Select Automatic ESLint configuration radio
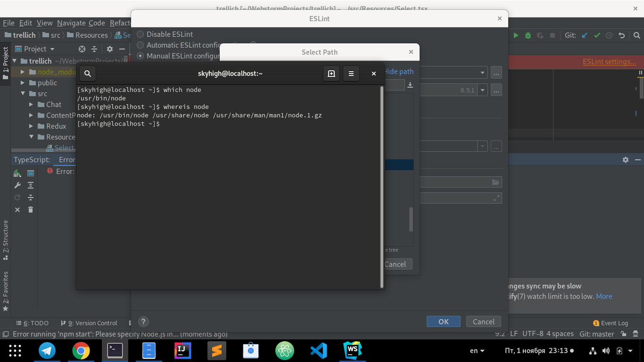Viewport: 644px width, 362px height. [140, 45]
